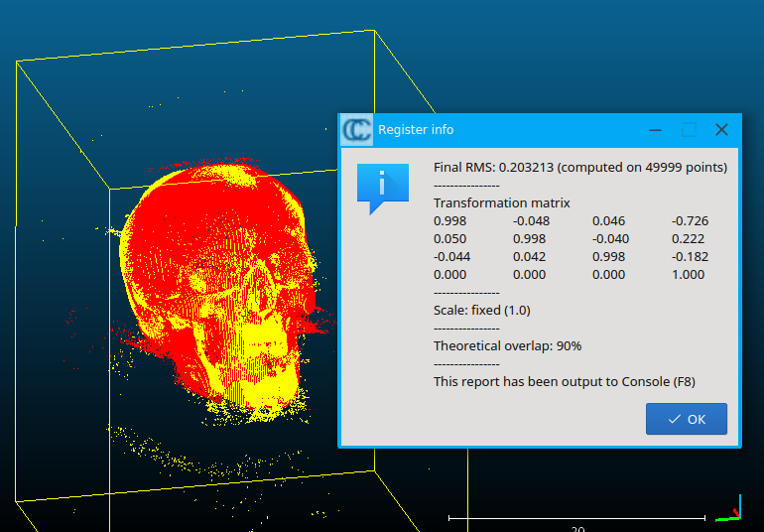Click the CloudCompare logo in dialog title bar
Image resolution: width=764 pixels, height=532 pixels.
(356, 130)
